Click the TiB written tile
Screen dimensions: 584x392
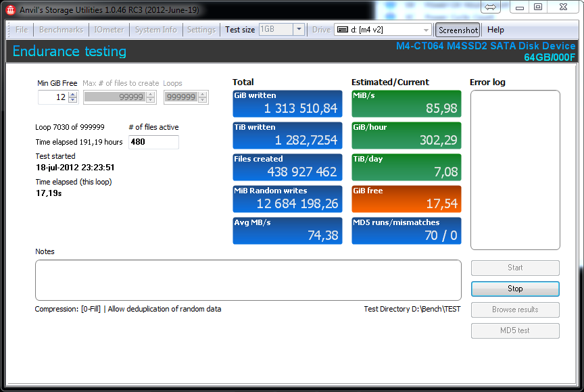tap(287, 135)
